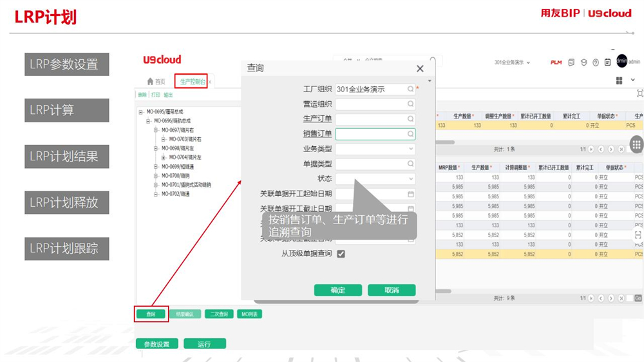Click the 参数设置 button
This screenshot has height=362, width=644.
157,344
